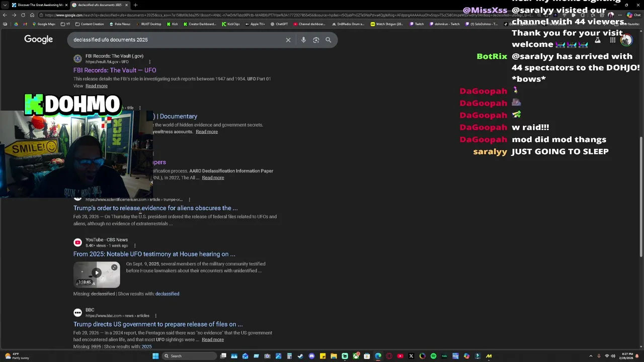Open Discord from the taskbar
Screen dimensions: 644x362
click(x=311, y=356)
